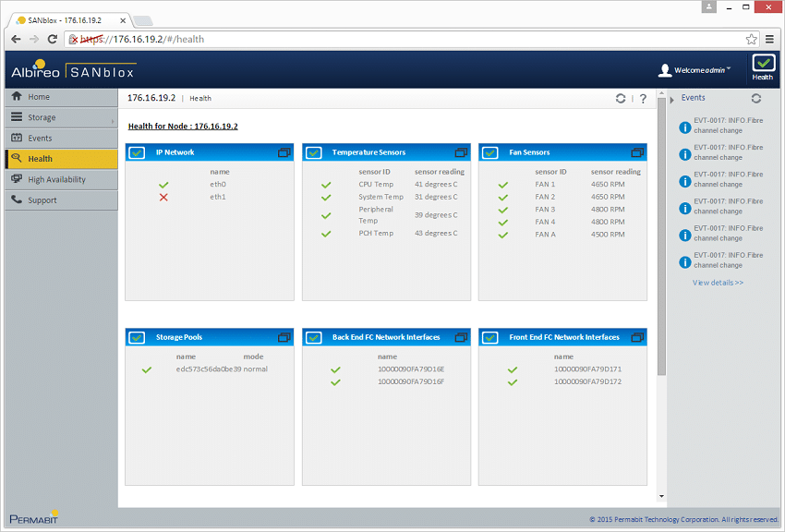Click the last event info icon
This screenshot has height=532, width=785.
pyautogui.click(x=685, y=262)
